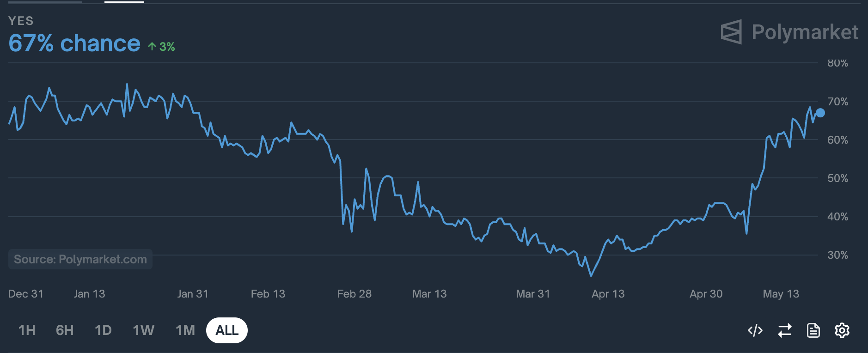868x353 pixels.
Task: Select the 1W time range
Action: tap(143, 330)
